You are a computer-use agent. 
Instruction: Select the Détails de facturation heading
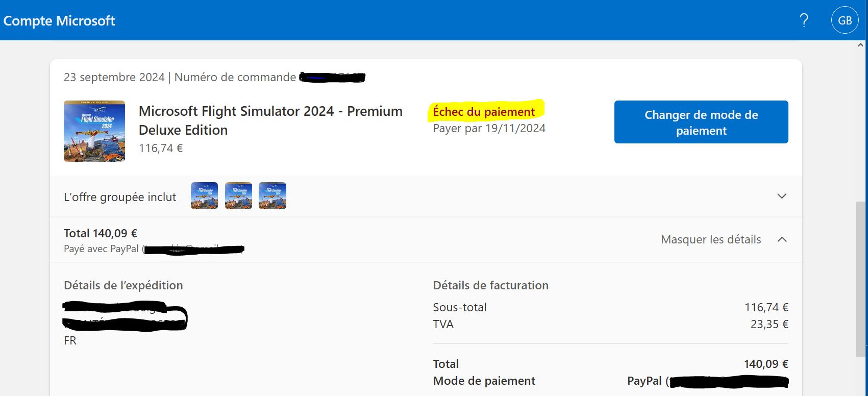point(491,285)
